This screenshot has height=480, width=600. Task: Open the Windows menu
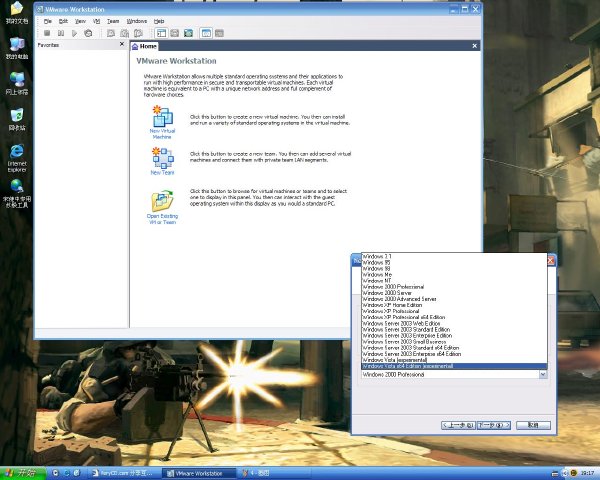[x=137, y=21]
